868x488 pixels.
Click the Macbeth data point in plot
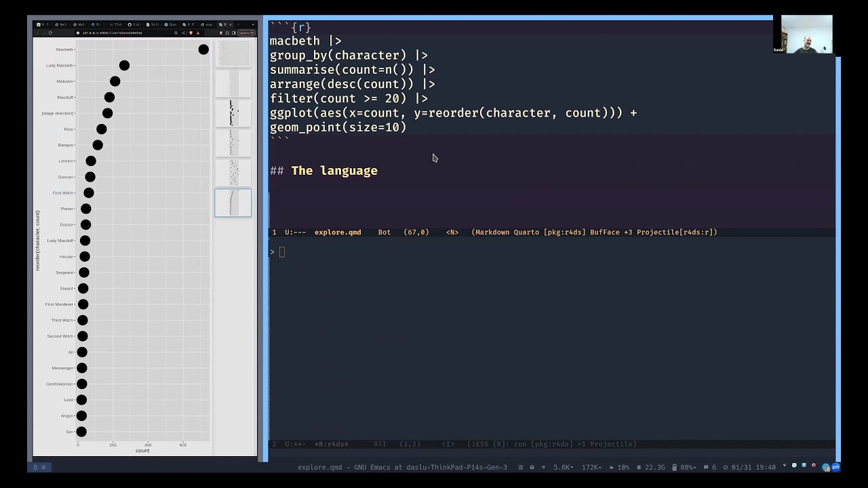coord(203,49)
